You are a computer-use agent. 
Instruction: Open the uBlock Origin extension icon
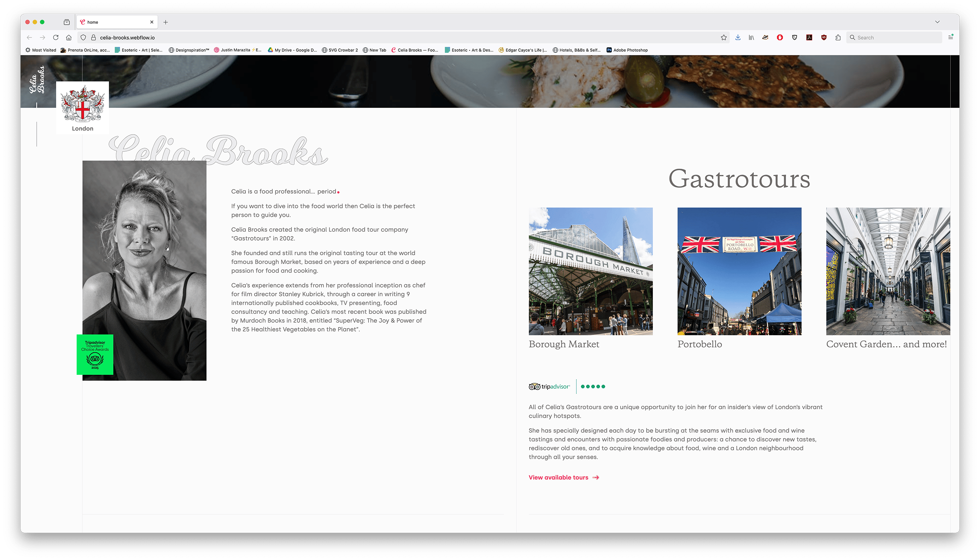pyautogui.click(x=824, y=37)
